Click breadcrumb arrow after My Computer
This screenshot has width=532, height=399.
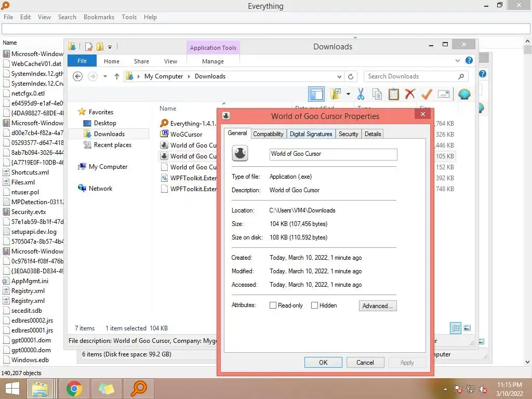189,77
